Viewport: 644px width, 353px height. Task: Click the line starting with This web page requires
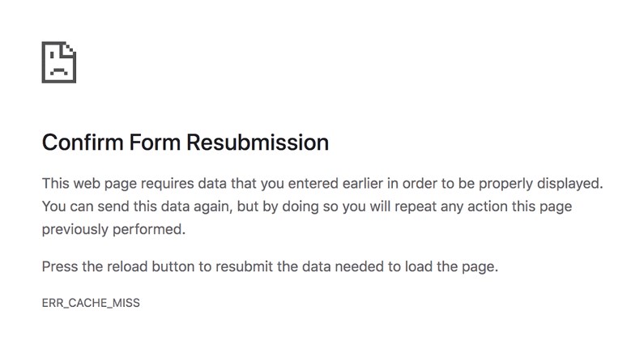pyautogui.click(x=322, y=184)
